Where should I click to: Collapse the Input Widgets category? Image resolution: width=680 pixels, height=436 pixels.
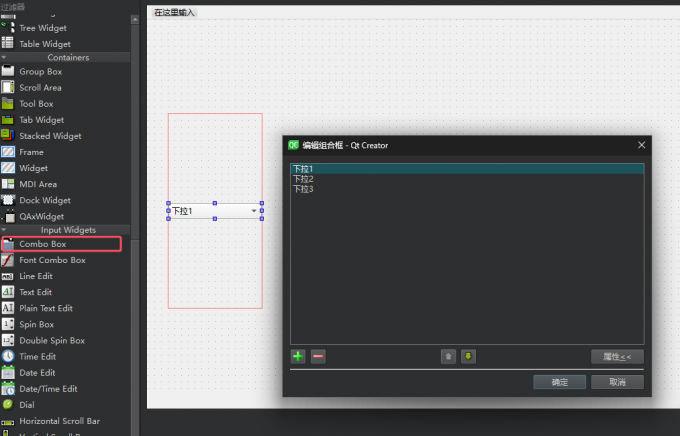4,230
